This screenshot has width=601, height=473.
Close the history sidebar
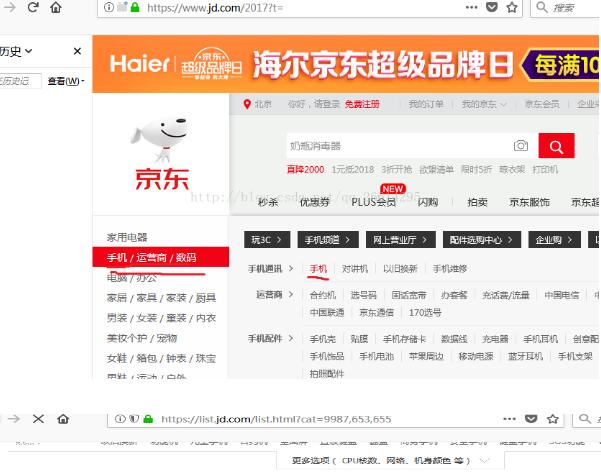[x=77, y=51]
